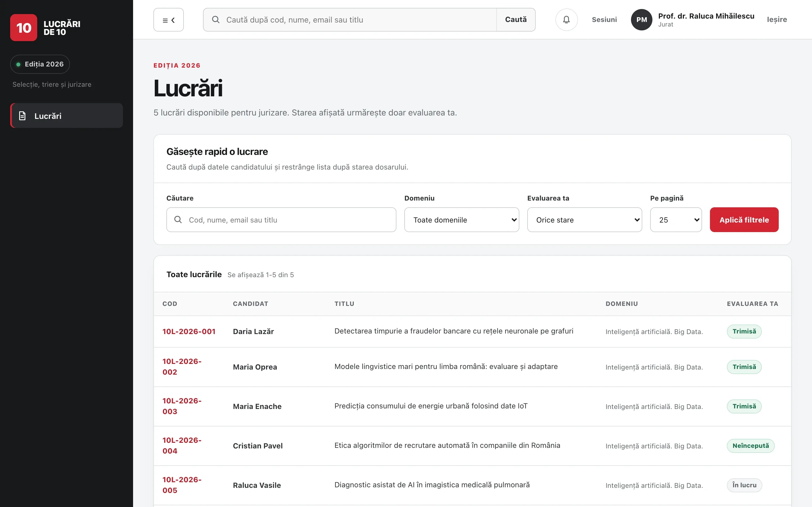Open the Domeniu dropdown Toate domeniile
This screenshot has height=507, width=812.
[x=461, y=220]
